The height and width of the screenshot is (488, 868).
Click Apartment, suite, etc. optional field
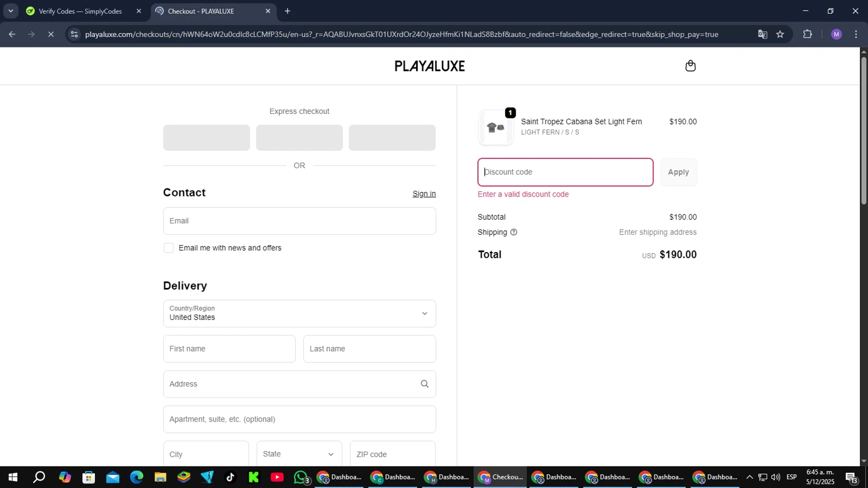(299, 419)
